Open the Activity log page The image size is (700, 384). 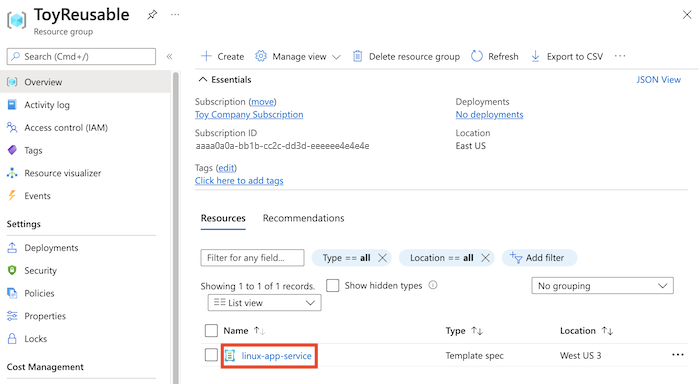click(x=47, y=104)
